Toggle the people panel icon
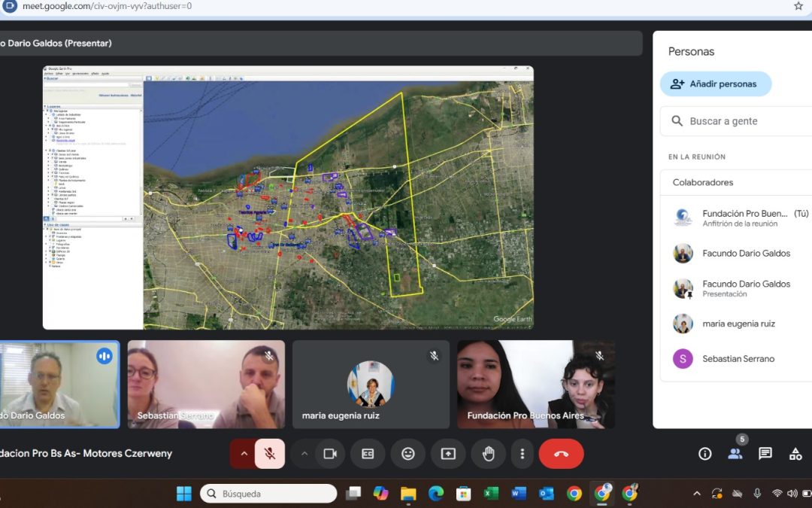 pos(735,454)
